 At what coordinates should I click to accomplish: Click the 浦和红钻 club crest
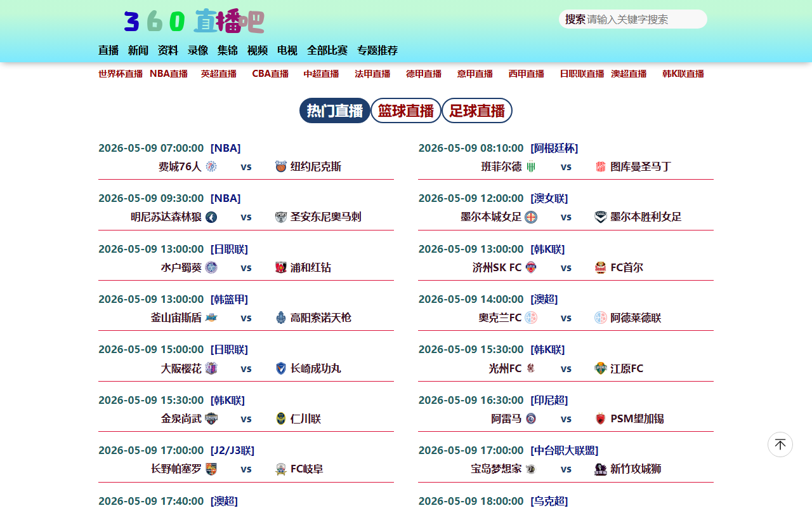pos(281,267)
